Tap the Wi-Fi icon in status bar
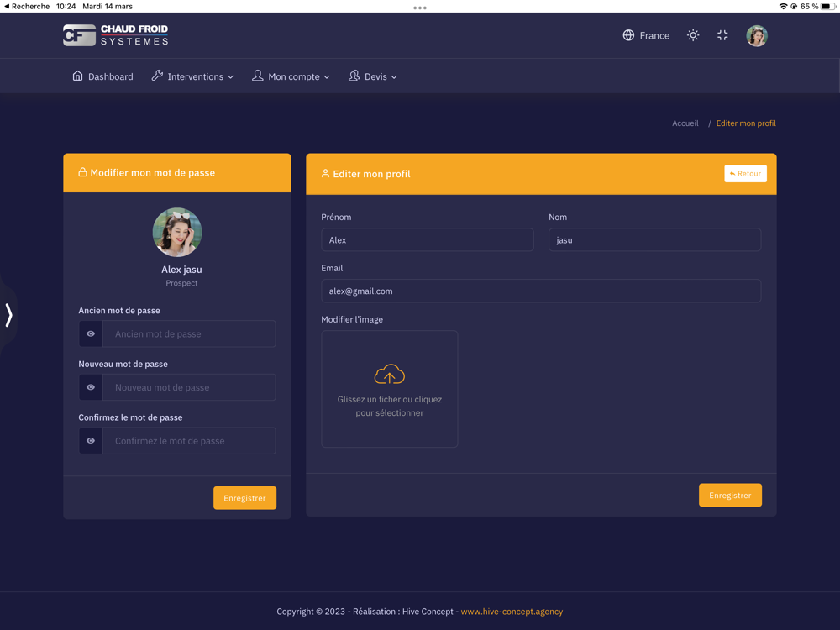 tap(783, 7)
